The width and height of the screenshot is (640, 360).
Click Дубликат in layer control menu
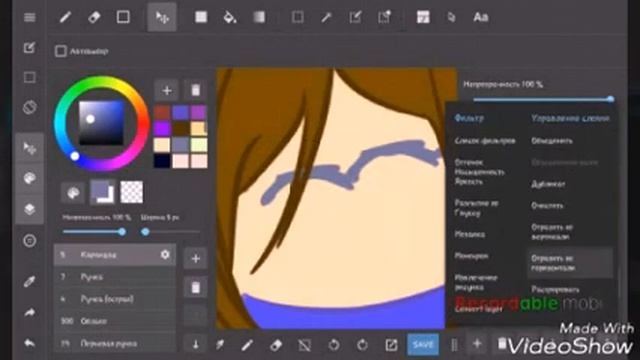tap(548, 184)
